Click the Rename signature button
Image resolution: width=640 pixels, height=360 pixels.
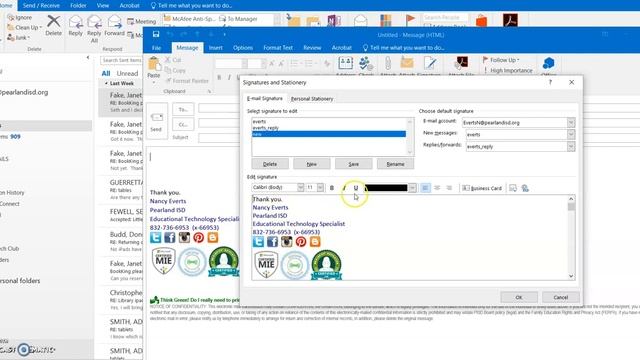point(395,164)
